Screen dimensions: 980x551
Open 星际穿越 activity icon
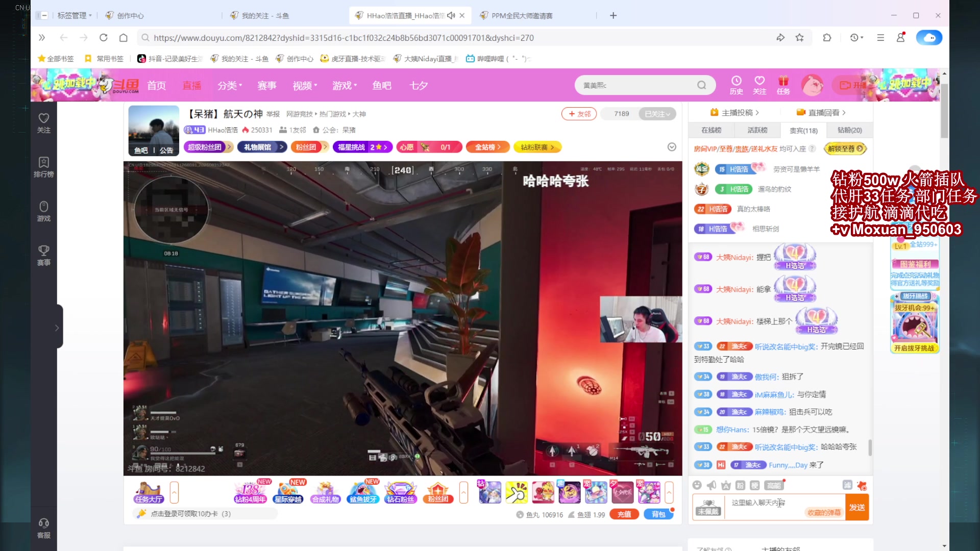(288, 493)
